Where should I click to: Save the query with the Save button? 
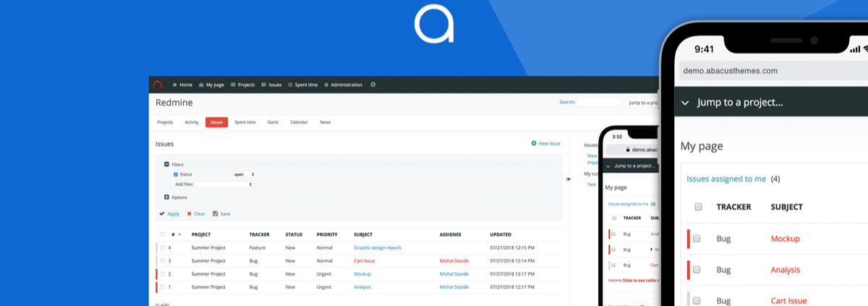221,213
